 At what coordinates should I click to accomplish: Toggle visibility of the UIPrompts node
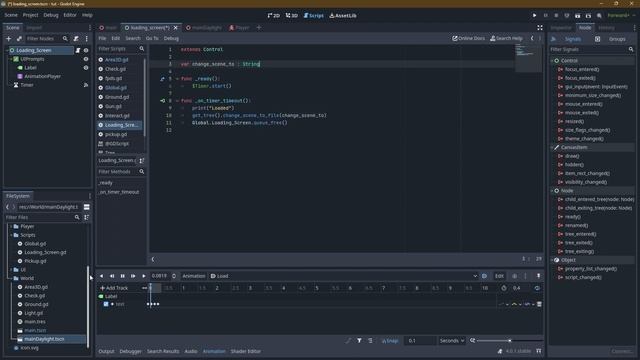click(x=86, y=59)
